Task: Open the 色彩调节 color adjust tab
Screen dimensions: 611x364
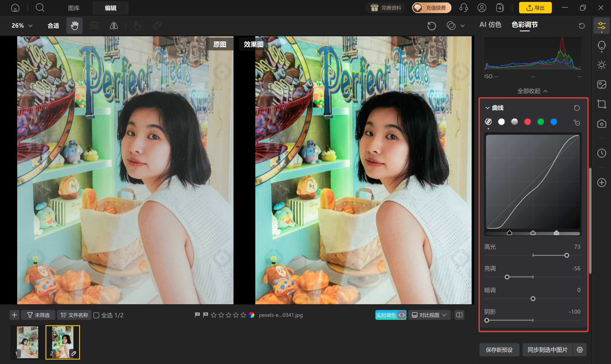Action: pos(525,25)
